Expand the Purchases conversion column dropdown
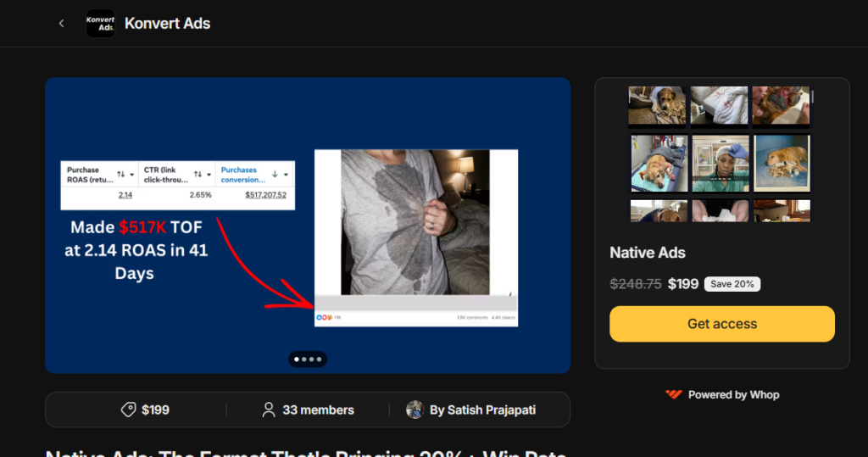This screenshot has height=457, width=868. (287, 175)
